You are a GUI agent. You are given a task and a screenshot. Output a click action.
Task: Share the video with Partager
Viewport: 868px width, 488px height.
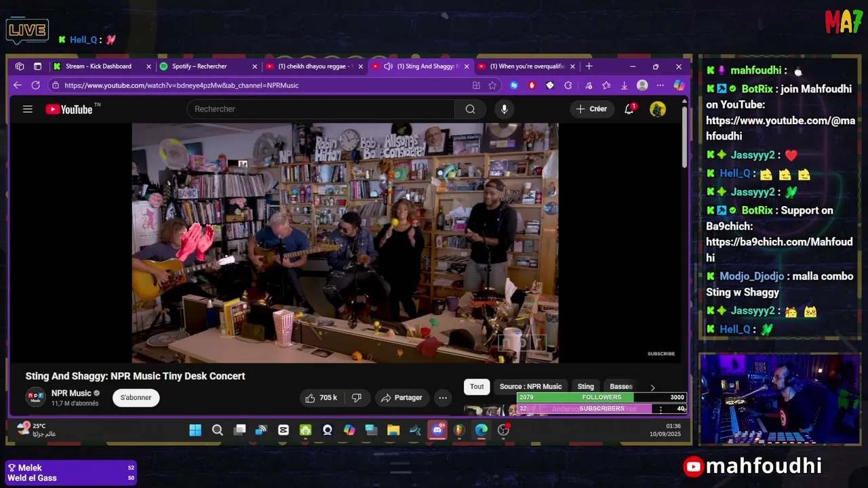pyautogui.click(x=401, y=398)
